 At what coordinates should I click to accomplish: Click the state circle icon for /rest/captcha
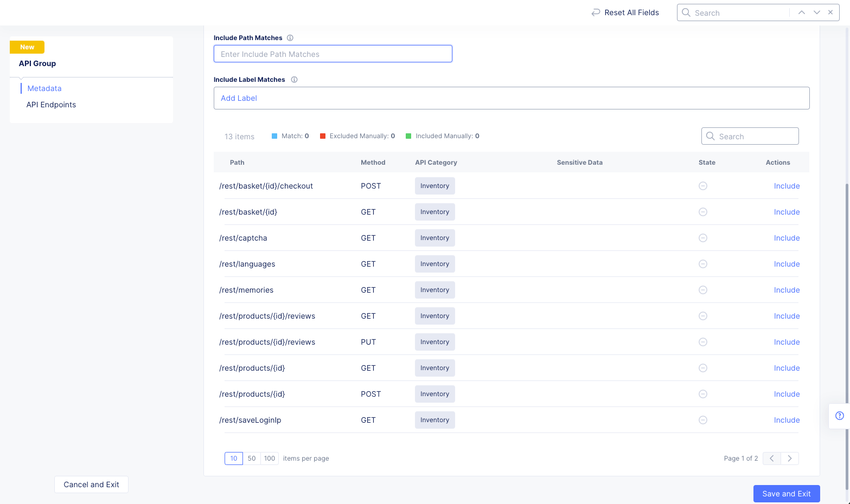tap(703, 237)
